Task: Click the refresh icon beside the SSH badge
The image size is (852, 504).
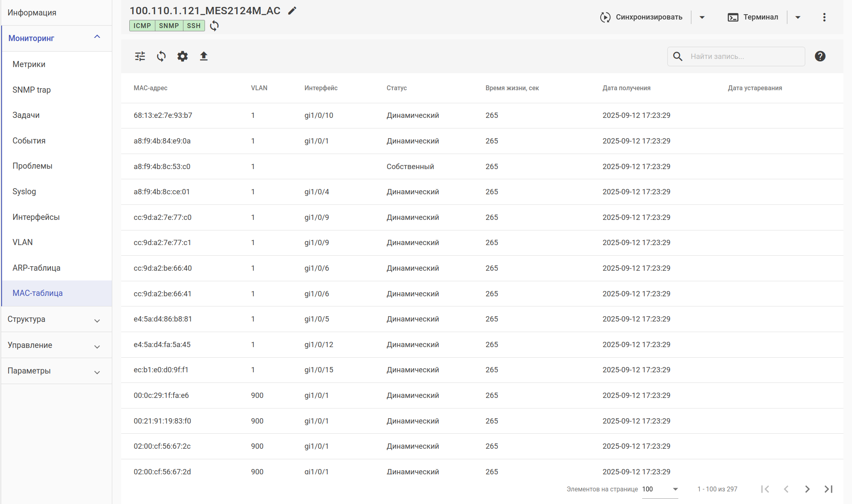Action: (x=214, y=26)
